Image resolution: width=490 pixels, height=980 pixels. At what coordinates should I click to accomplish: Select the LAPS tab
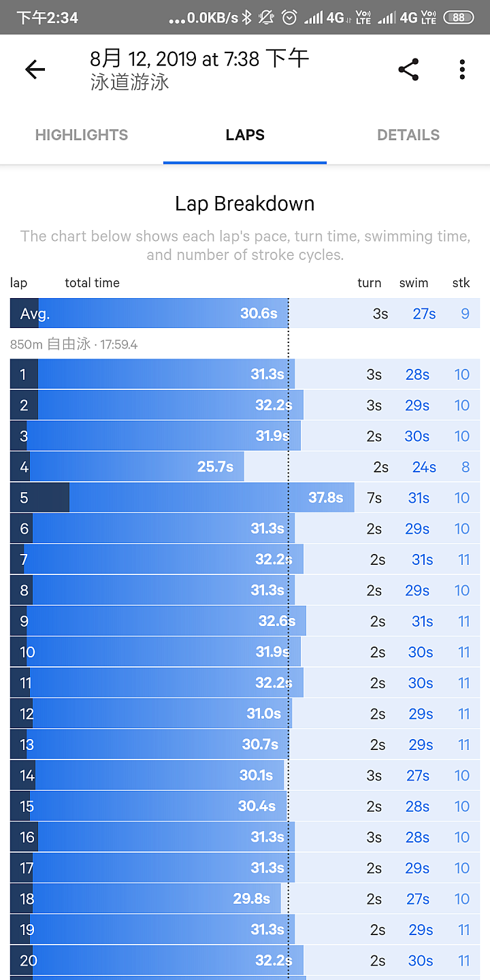[x=245, y=135]
